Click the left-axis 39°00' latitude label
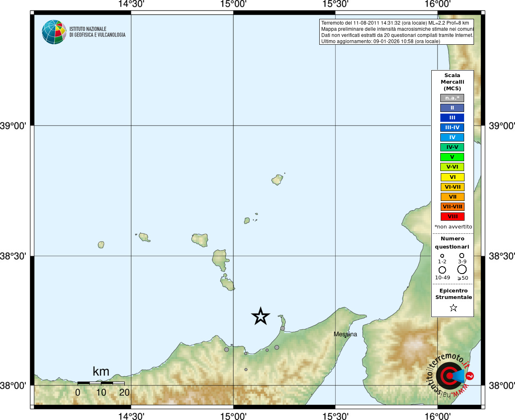The height and width of the screenshot is (420, 515). pyautogui.click(x=13, y=126)
